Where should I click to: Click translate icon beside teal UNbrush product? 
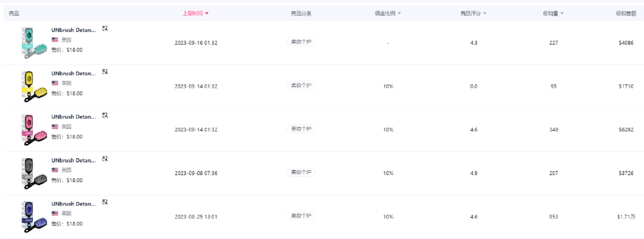105,29
